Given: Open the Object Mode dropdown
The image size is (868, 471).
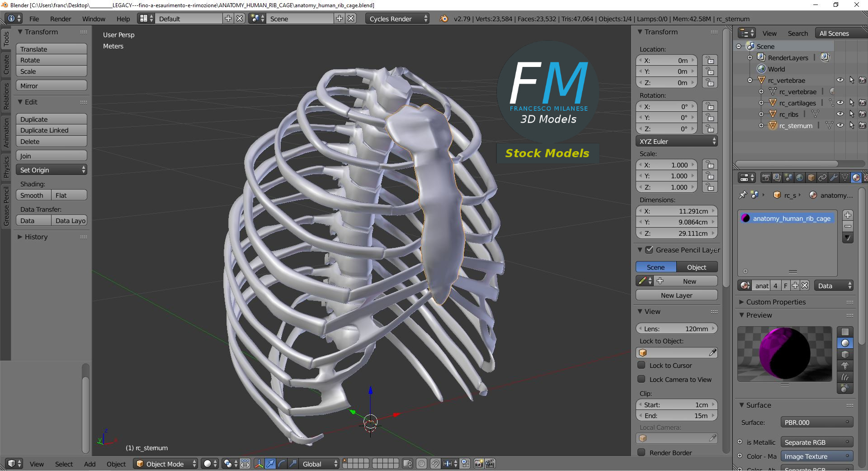Looking at the screenshot, I should 165,464.
